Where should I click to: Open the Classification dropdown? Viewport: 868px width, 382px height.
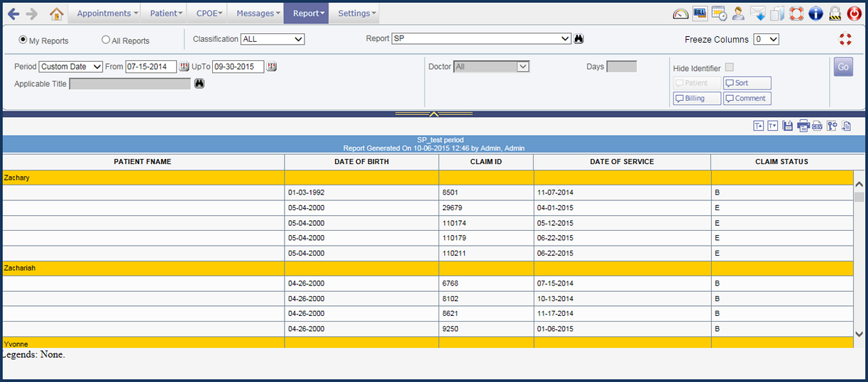pos(273,39)
